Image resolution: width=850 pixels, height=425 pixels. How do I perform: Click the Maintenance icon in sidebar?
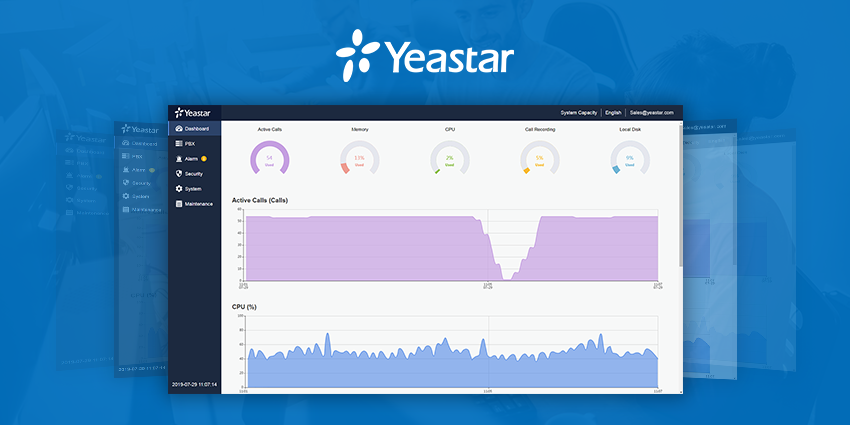coord(179,204)
